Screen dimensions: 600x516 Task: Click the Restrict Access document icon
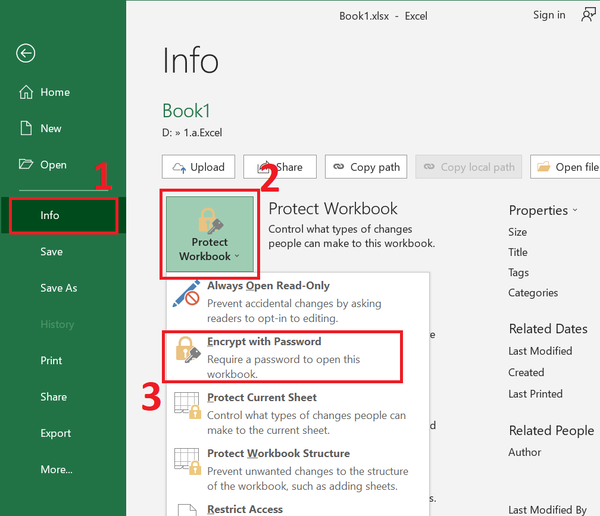click(x=187, y=510)
